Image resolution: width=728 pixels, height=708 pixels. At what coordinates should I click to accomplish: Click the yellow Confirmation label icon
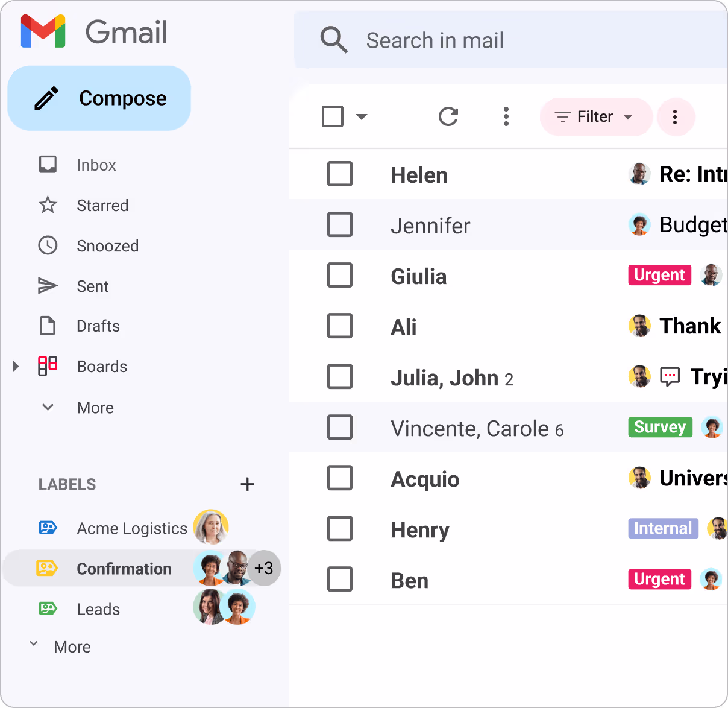[47, 568]
